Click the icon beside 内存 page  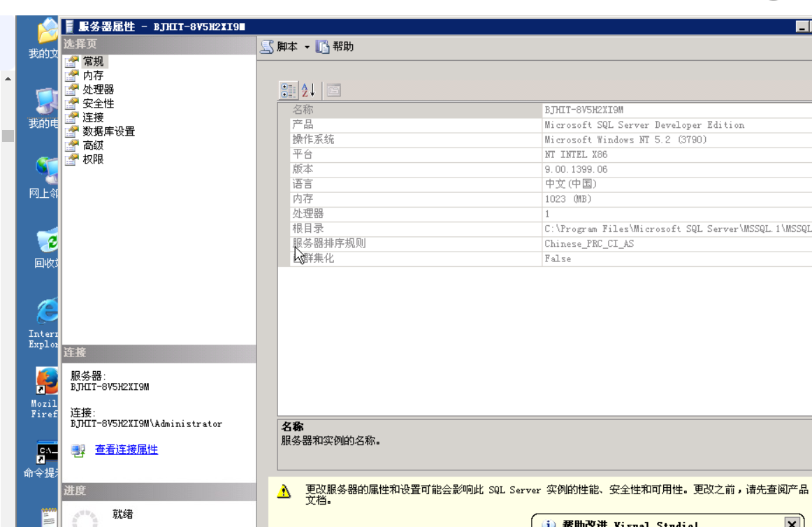72,75
